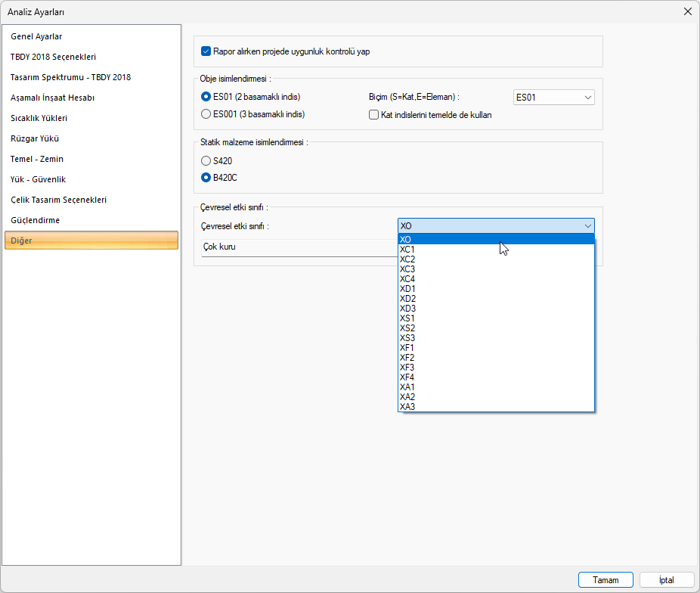700x593 pixels.
Task: Select XS3 from the open list
Action: 407,337
